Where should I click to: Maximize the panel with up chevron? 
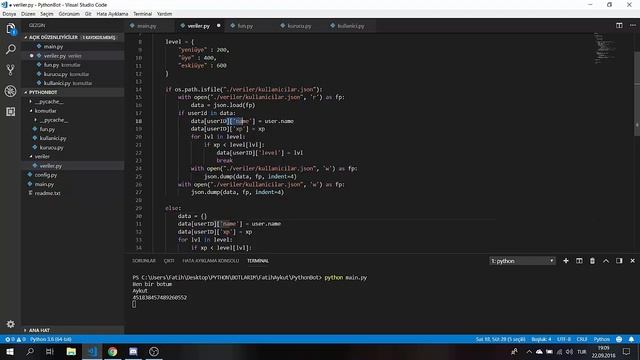(x=606, y=260)
